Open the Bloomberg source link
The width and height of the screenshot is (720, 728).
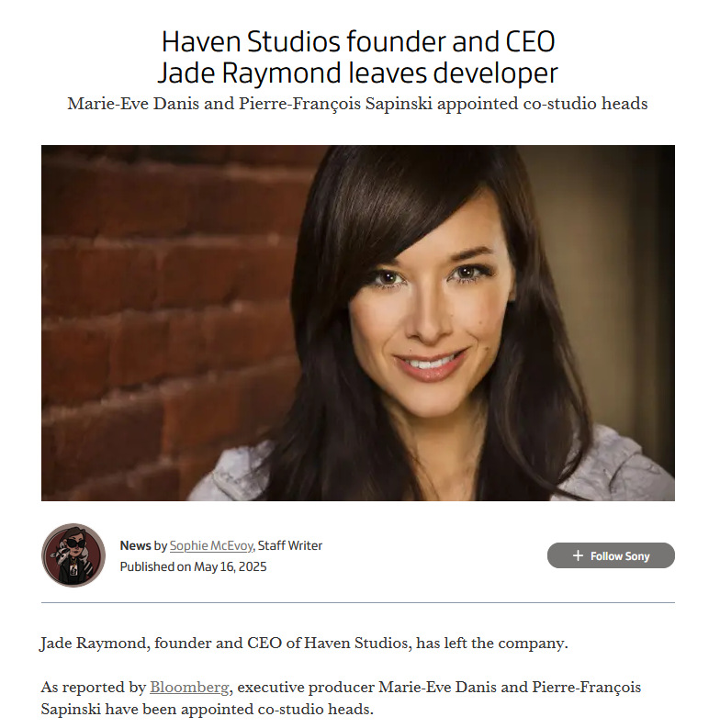(189, 687)
